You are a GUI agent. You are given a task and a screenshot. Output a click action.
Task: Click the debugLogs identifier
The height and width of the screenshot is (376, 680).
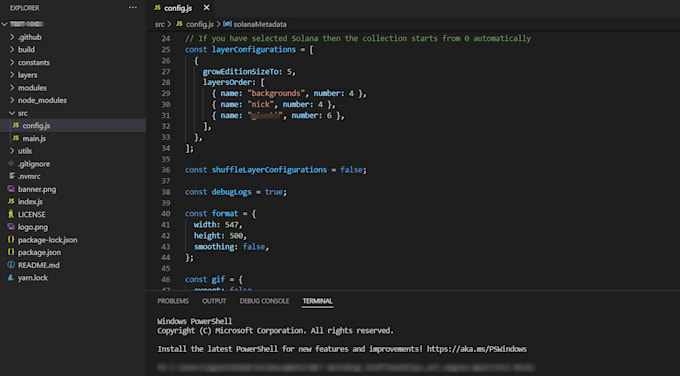[x=232, y=192]
